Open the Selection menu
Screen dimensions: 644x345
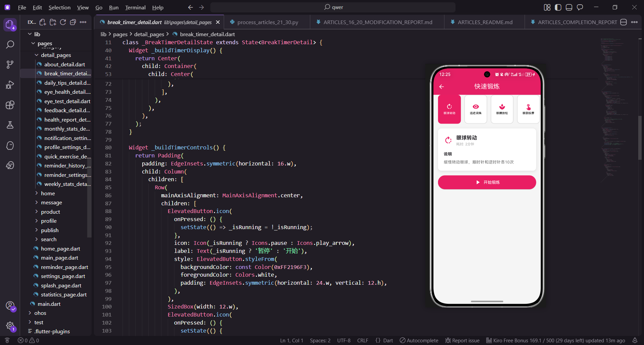[x=59, y=7]
